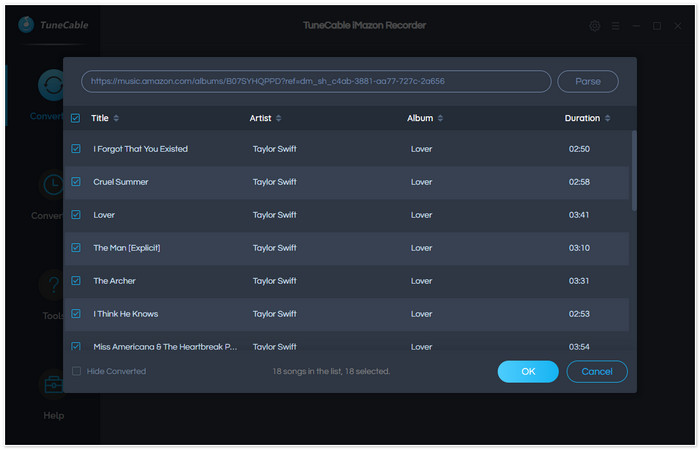Uncheck Miss Americana song checkbox
The height and width of the screenshot is (450, 700).
pos(75,346)
